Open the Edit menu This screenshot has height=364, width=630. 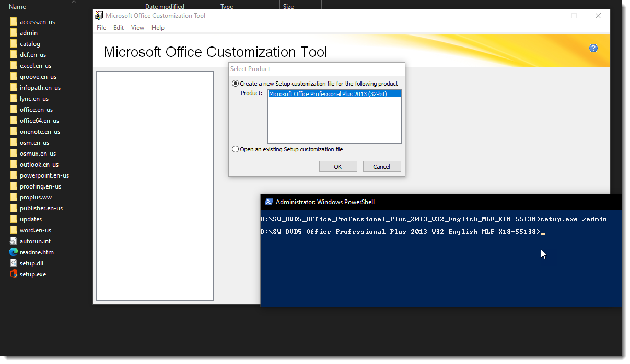pyautogui.click(x=119, y=28)
